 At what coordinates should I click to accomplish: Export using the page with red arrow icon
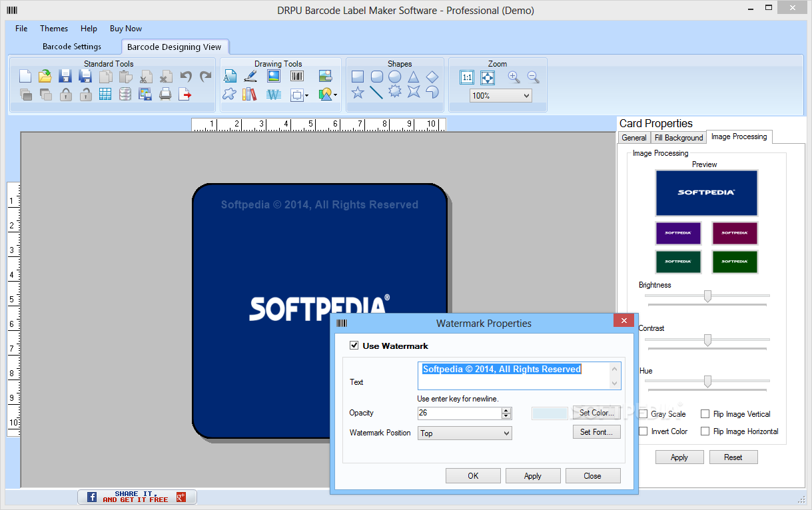(x=185, y=94)
